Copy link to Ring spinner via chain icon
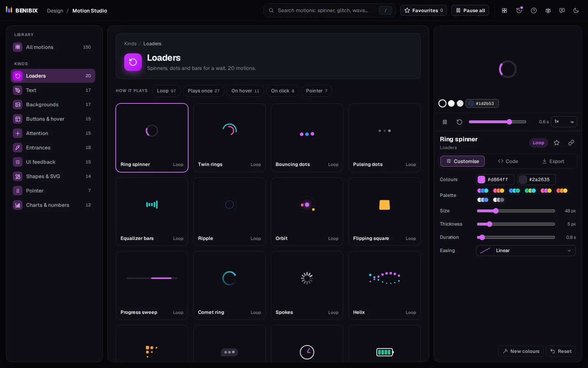588x368 pixels. click(x=571, y=143)
